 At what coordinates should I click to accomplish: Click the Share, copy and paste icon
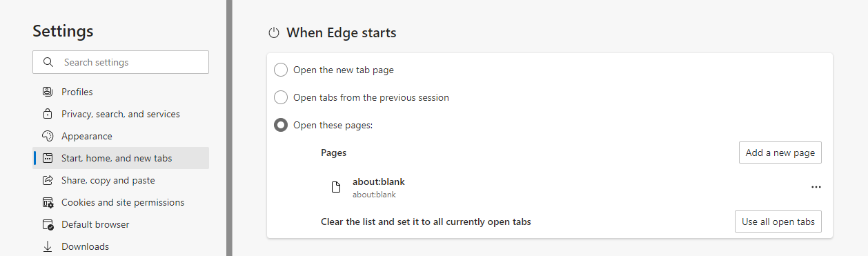point(48,180)
